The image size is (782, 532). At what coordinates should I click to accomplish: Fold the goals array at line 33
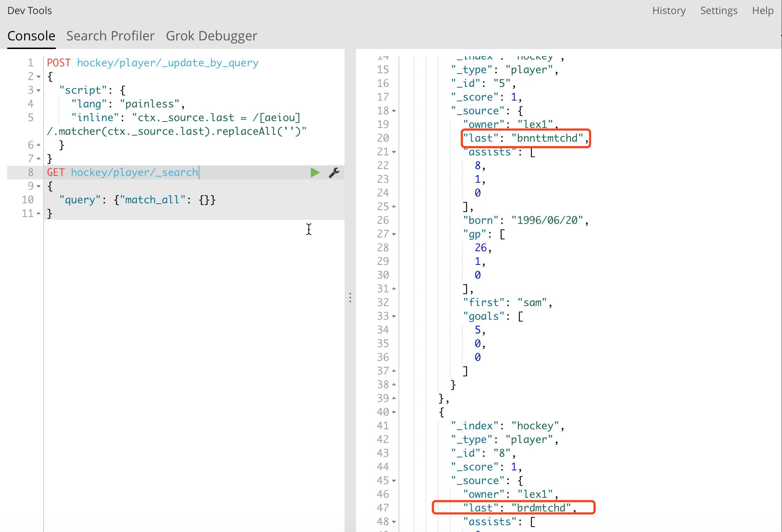(394, 316)
